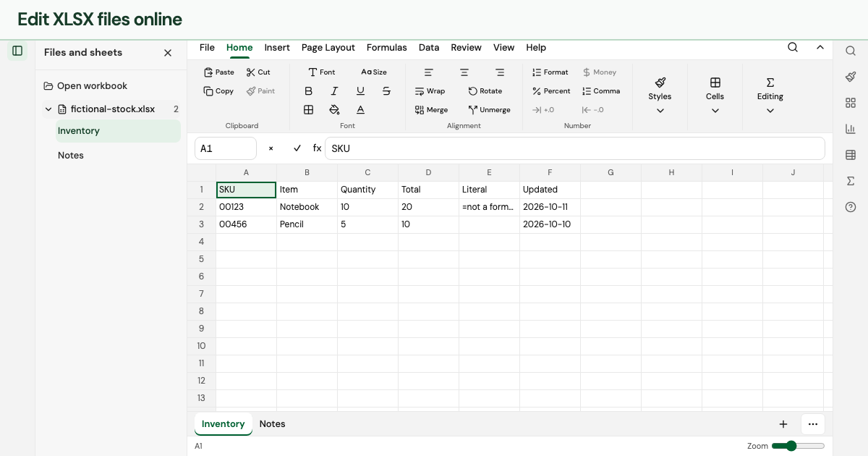The image size is (868, 456).
Task: Collapse the ribbon with the chevron
Action: (820, 48)
